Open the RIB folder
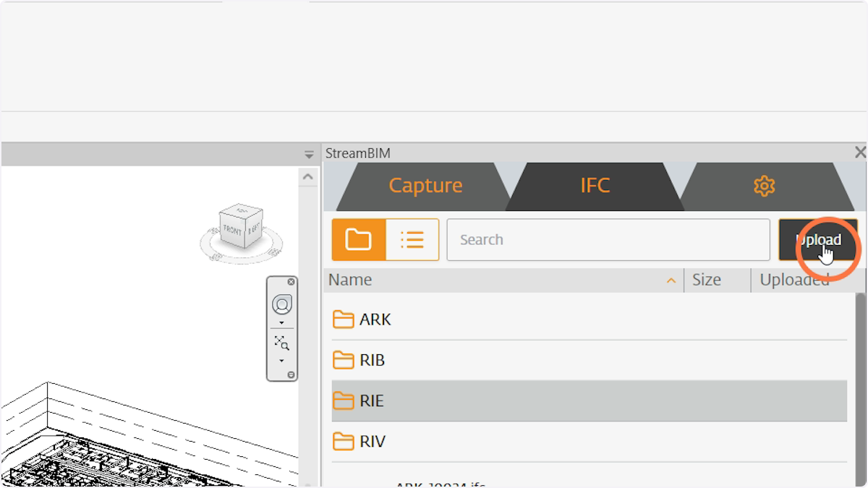Viewport: 868px width, 488px height. coord(590,360)
